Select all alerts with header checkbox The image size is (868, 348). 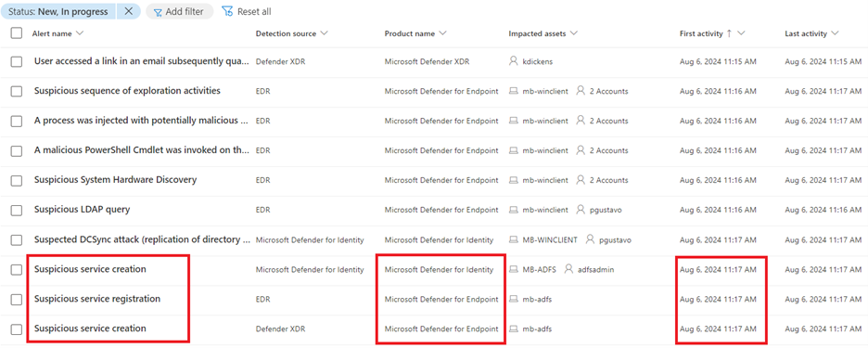click(x=17, y=33)
